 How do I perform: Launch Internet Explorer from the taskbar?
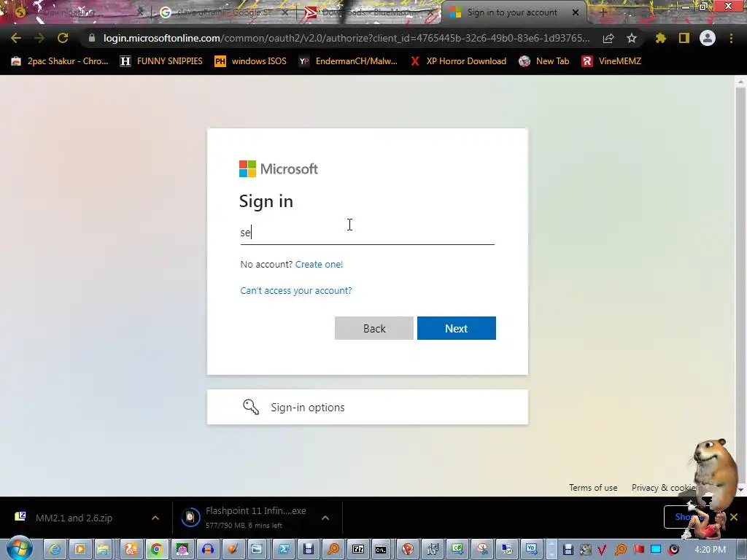pyautogui.click(x=55, y=550)
